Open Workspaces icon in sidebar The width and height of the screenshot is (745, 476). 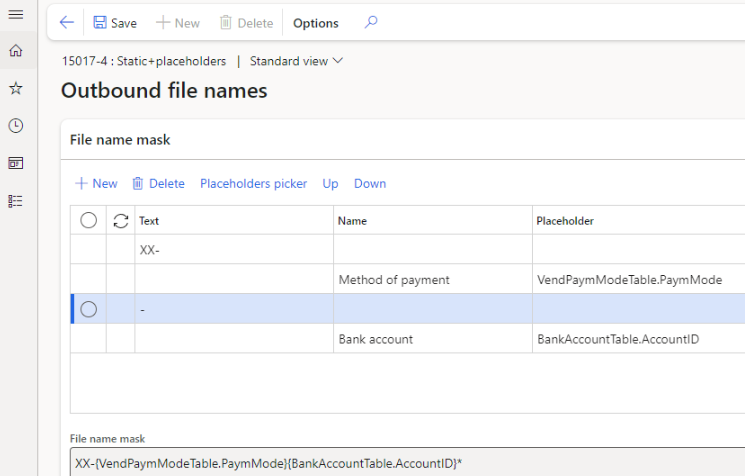(15, 163)
